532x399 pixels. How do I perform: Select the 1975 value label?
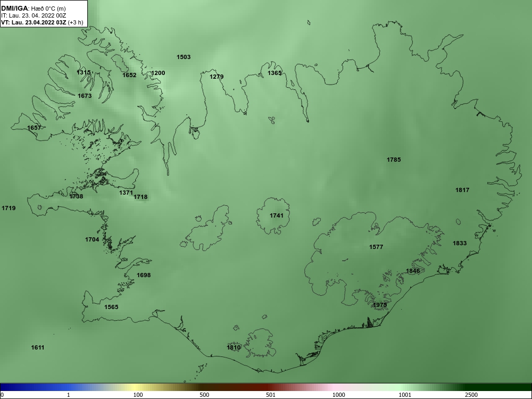click(380, 305)
